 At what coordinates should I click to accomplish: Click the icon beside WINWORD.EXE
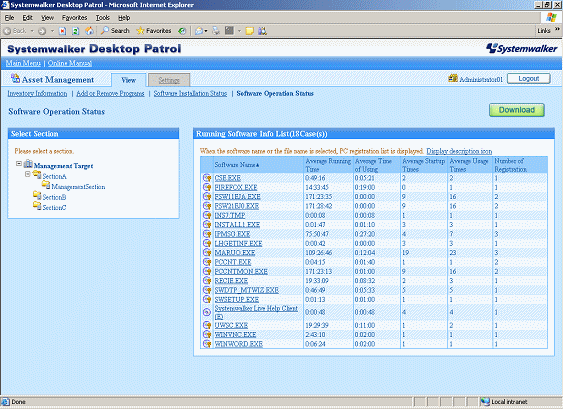click(207, 344)
